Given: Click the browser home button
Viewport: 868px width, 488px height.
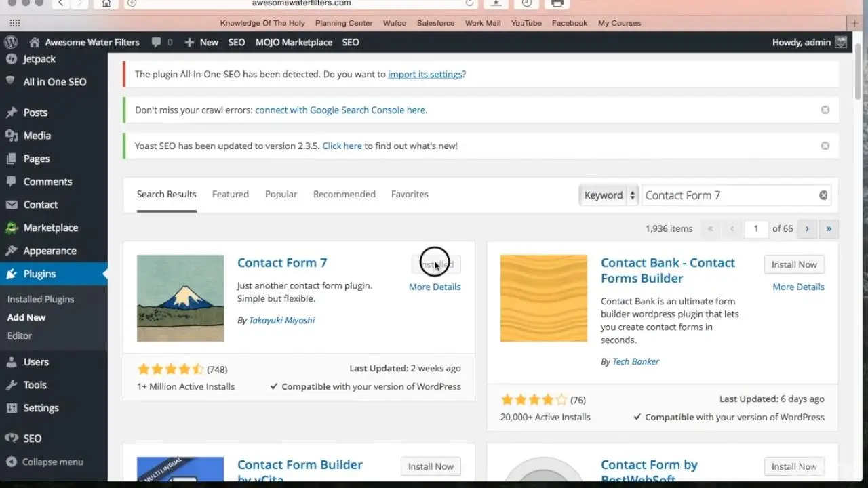Looking at the screenshot, I should pos(106,3).
